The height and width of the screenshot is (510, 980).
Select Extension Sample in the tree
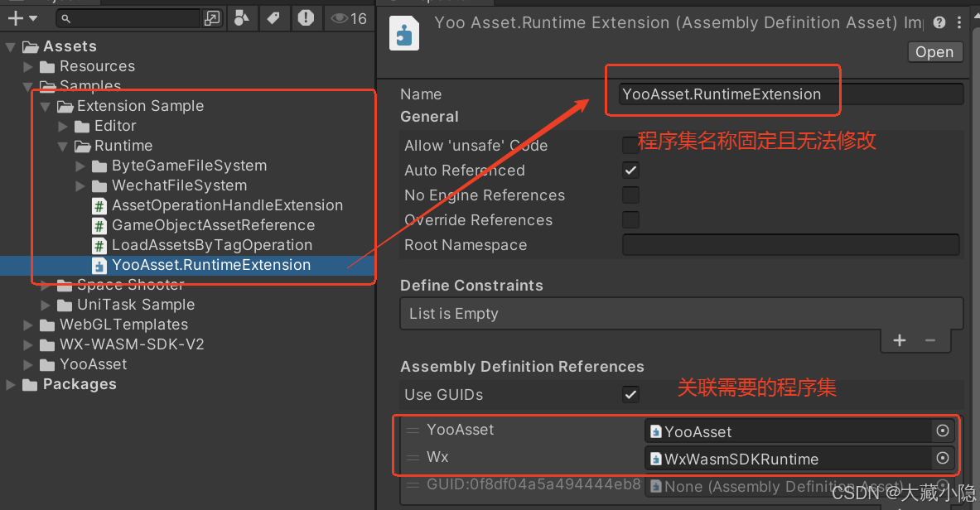[x=140, y=106]
